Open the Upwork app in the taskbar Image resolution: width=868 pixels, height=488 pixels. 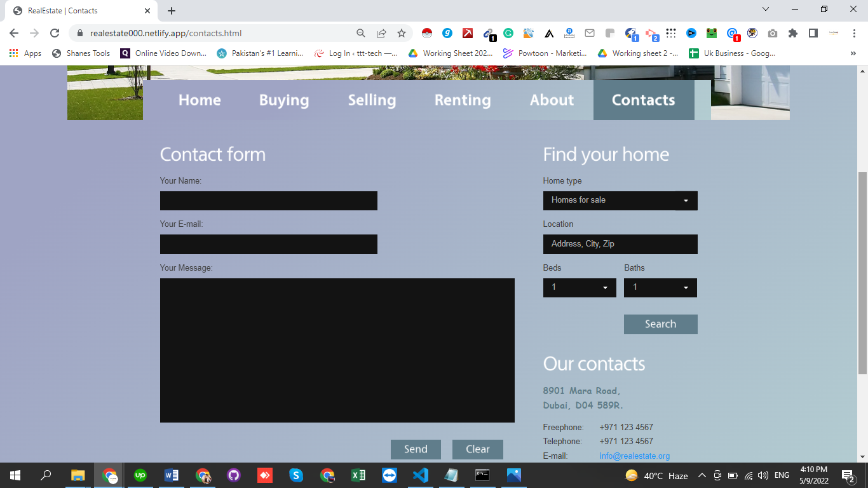140,475
